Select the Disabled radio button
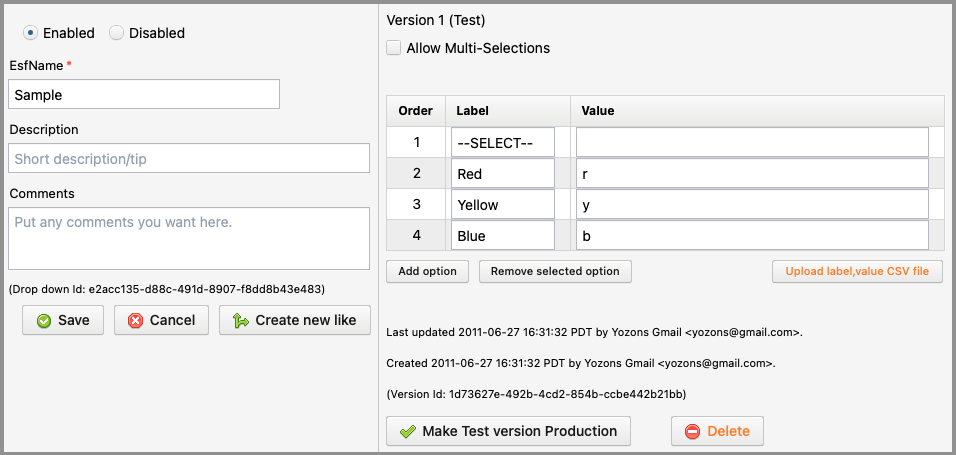This screenshot has height=455, width=956. (x=117, y=33)
